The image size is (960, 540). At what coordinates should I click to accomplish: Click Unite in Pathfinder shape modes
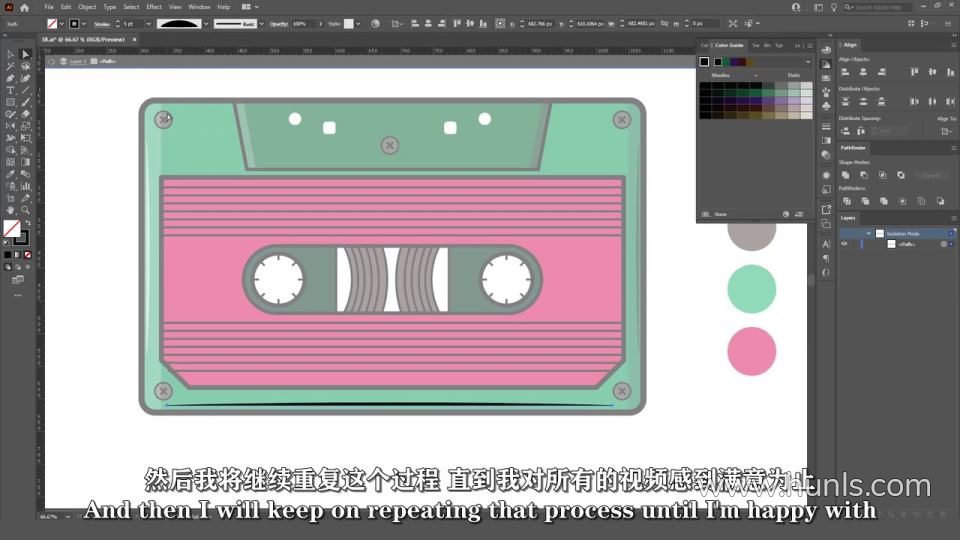click(846, 175)
